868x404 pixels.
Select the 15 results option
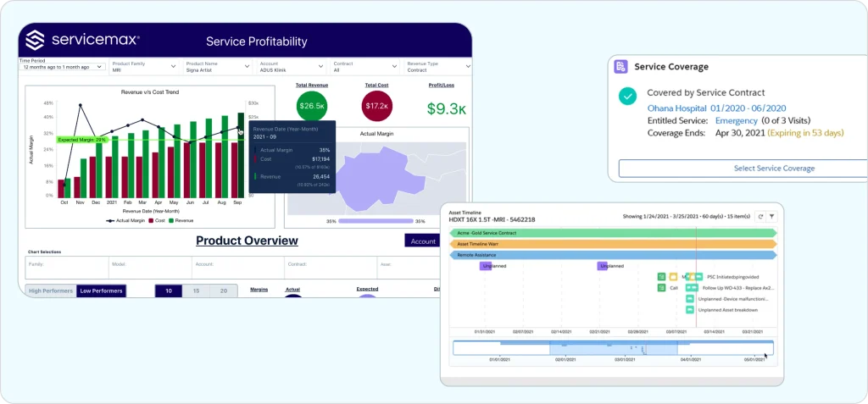[196, 291]
